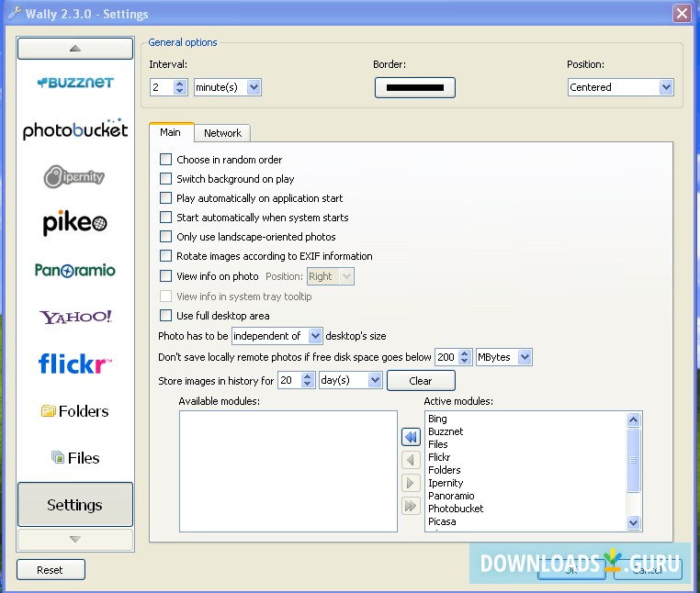Click the free disk space field

coord(447,357)
